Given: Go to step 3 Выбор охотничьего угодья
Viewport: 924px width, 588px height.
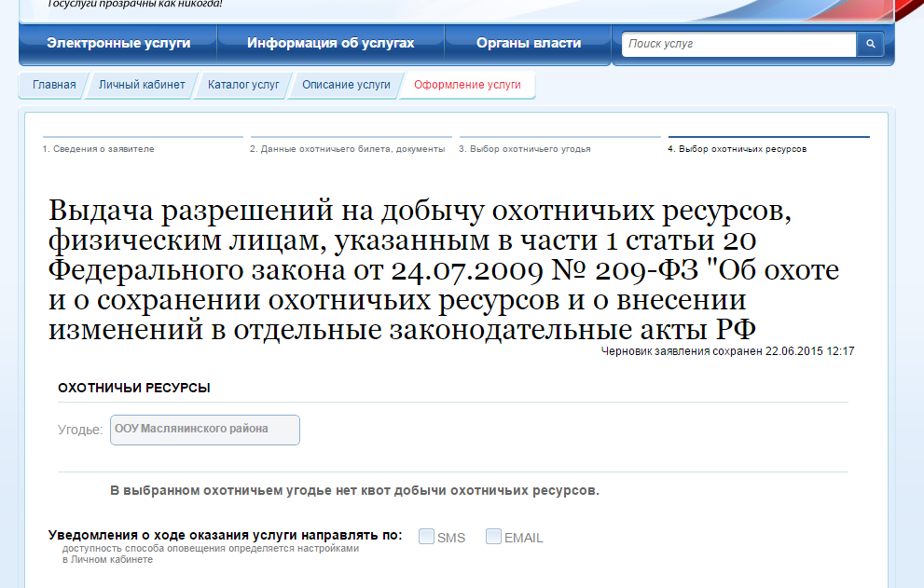Looking at the screenshot, I should pyautogui.click(x=524, y=149).
